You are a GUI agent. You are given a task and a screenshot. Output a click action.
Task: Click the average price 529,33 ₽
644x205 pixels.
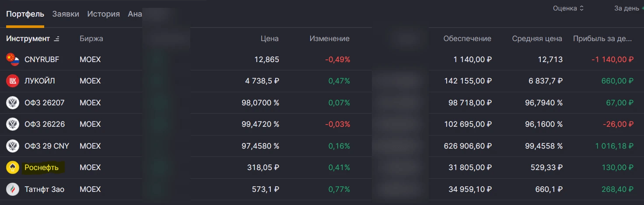[547, 167]
